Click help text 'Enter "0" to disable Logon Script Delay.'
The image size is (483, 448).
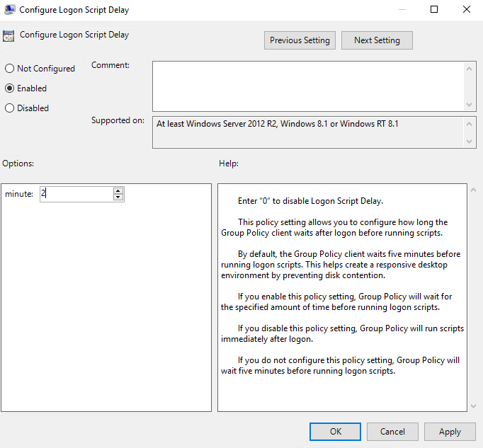point(310,201)
